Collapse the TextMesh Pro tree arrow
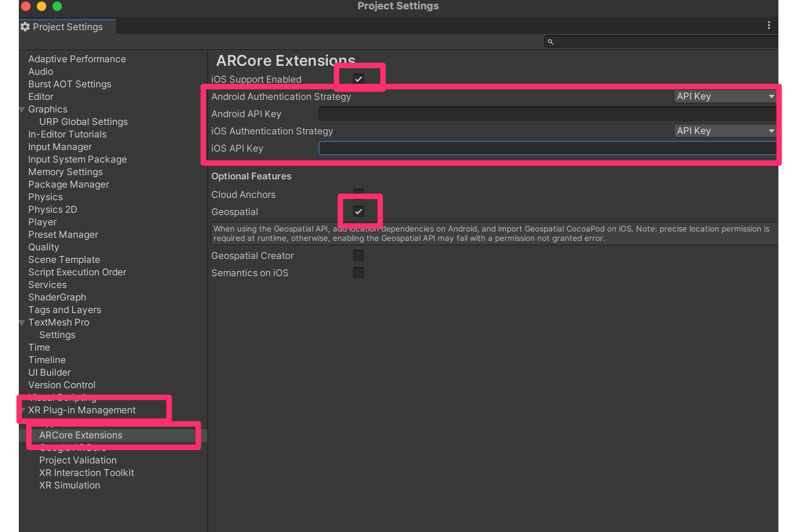798x532 pixels. click(22, 323)
